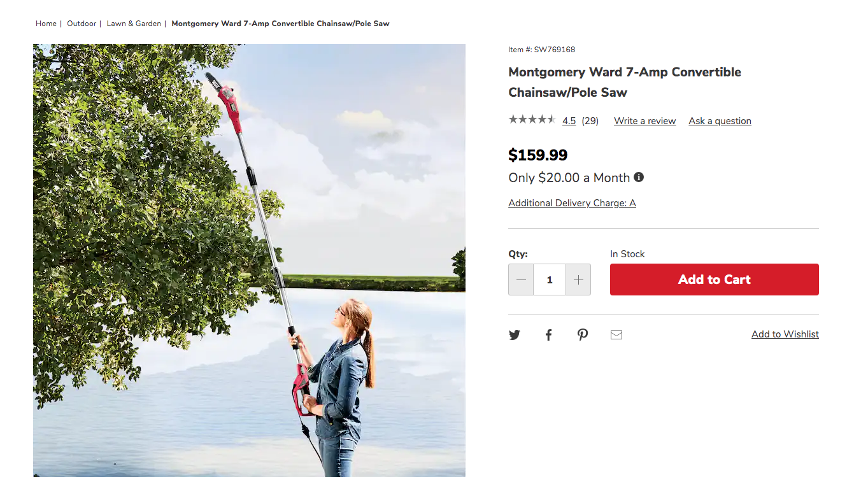Open Ask a question link
This screenshot has width=868, height=503.
click(720, 121)
